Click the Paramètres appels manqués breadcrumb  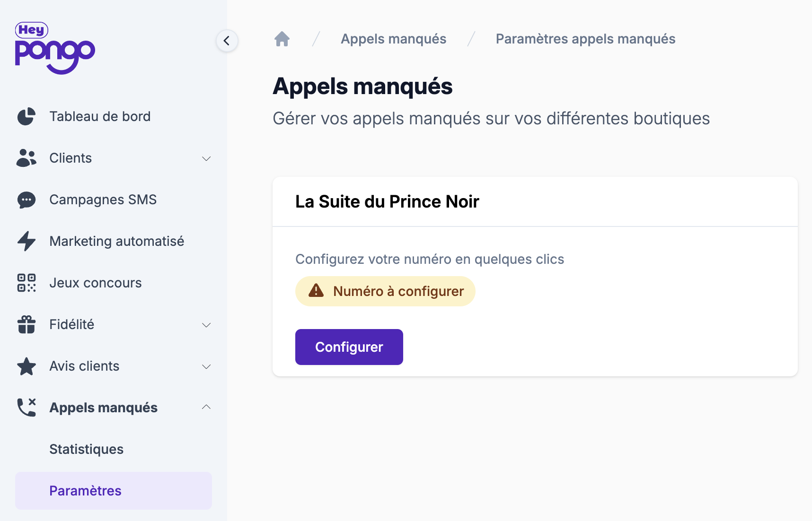[585, 39]
